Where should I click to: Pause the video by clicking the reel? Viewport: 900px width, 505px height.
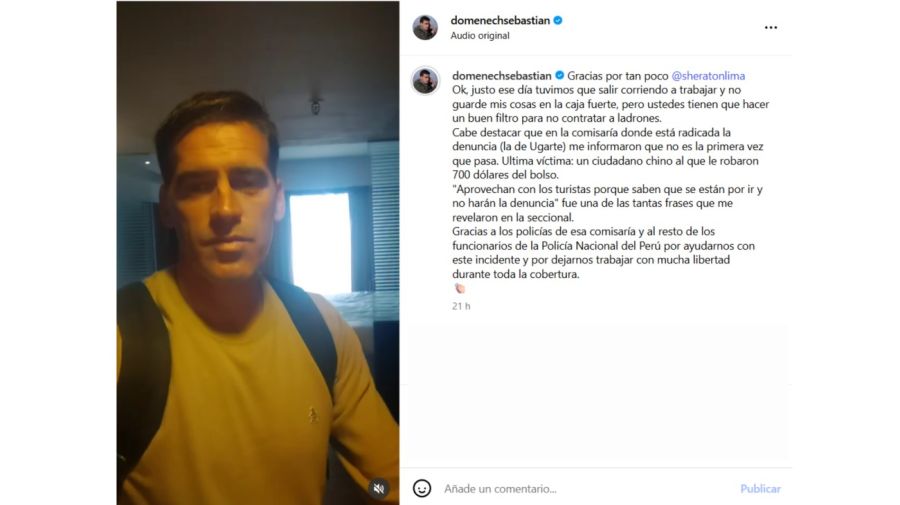tap(258, 252)
